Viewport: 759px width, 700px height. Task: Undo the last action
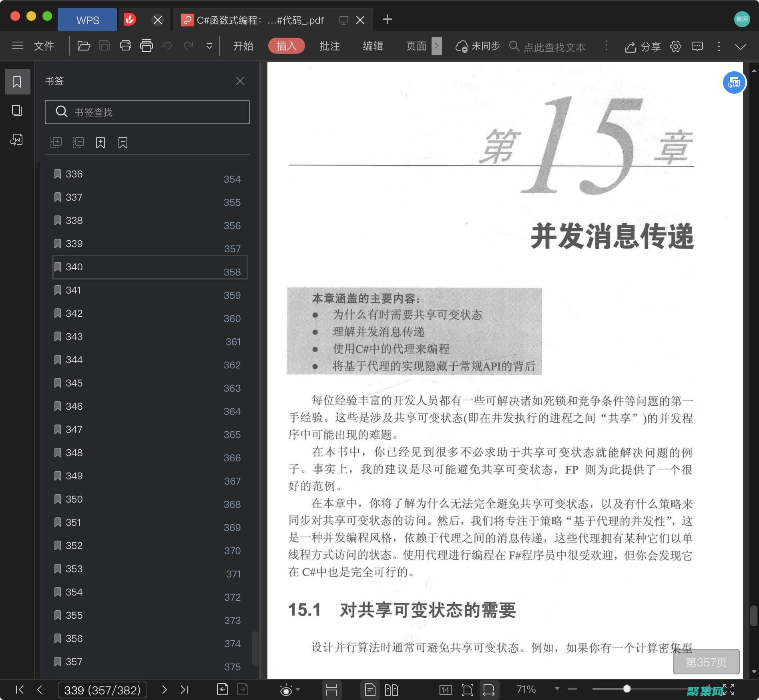click(167, 46)
